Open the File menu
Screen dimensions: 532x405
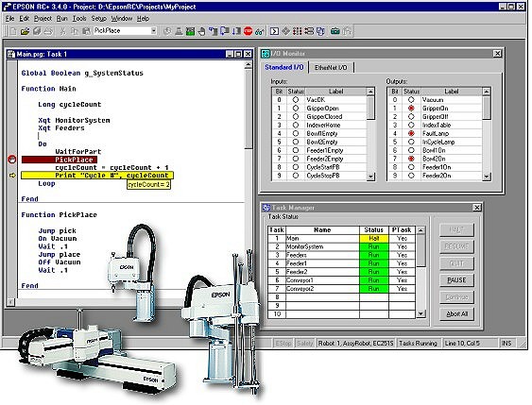[9, 19]
